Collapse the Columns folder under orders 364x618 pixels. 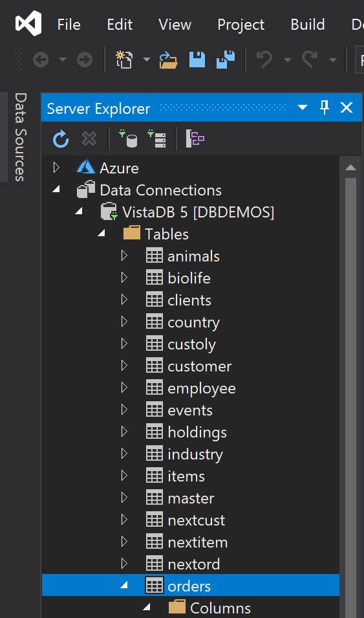(147, 608)
